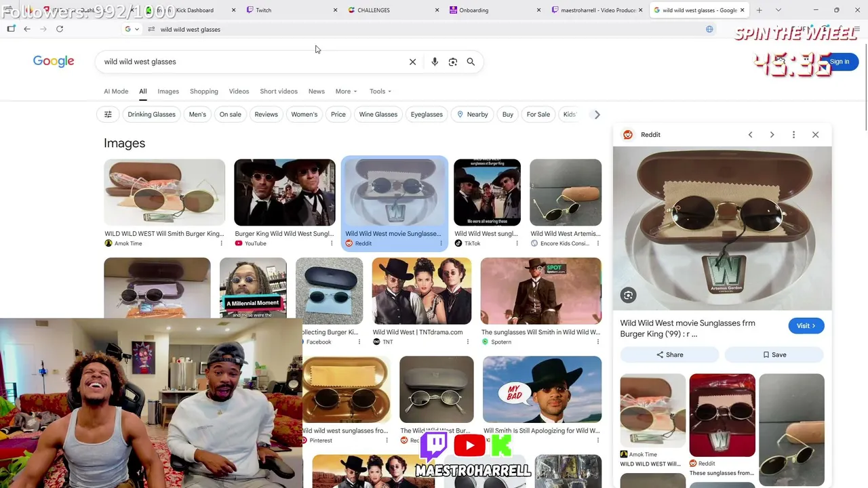Switch to the Kick Dashboard tab

click(190, 10)
